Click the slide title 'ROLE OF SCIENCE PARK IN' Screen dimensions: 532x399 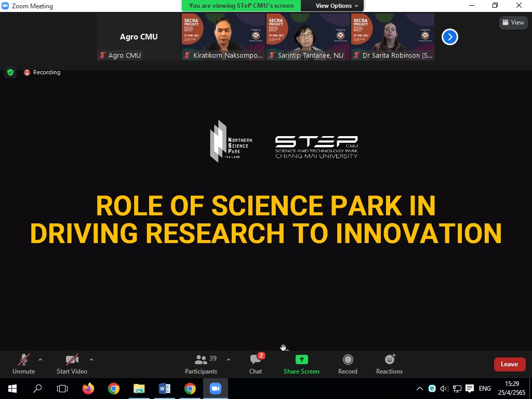pyautogui.click(x=266, y=206)
